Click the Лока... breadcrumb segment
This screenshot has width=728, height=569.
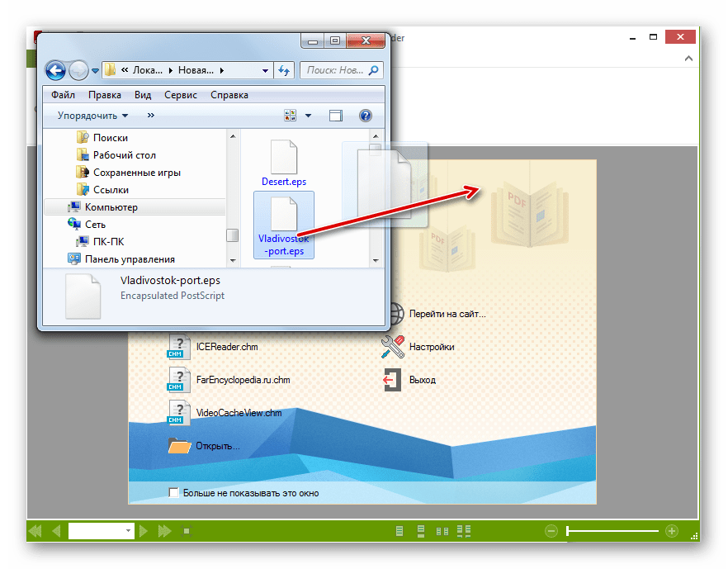pos(147,70)
